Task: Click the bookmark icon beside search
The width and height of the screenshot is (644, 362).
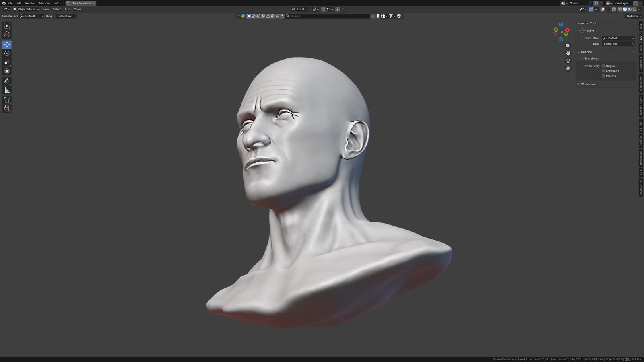Action: (x=378, y=16)
